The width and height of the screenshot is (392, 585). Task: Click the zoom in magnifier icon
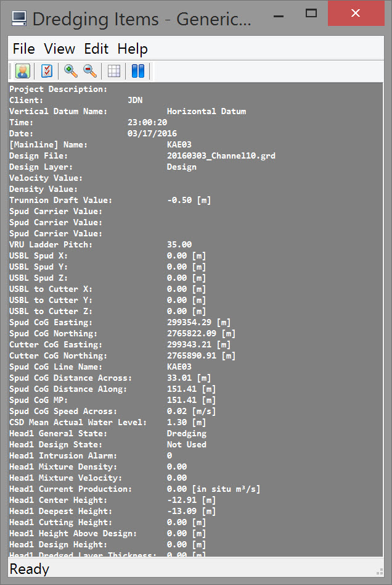(x=71, y=72)
